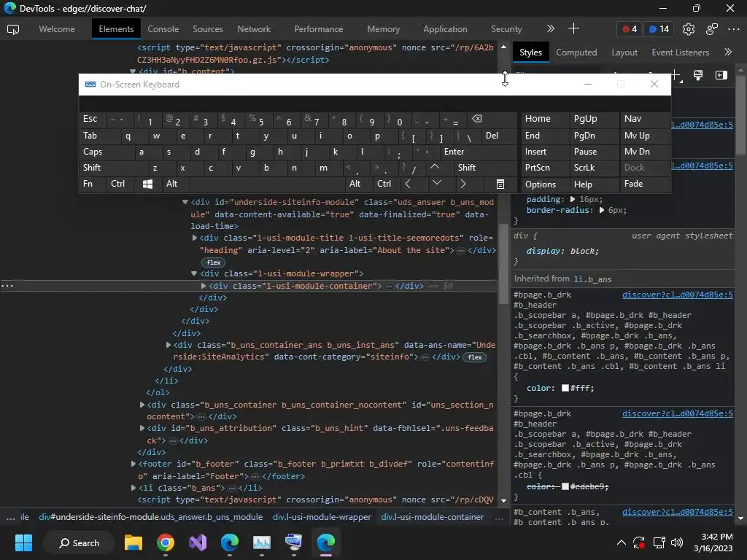Click the Inspect element picker icon
747x560 pixels.
(13, 29)
